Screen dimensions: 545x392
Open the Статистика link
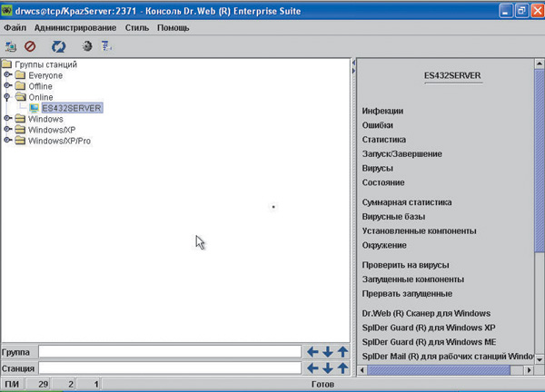click(x=383, y=140)
